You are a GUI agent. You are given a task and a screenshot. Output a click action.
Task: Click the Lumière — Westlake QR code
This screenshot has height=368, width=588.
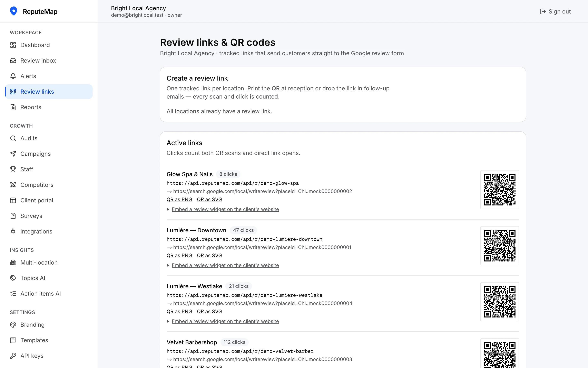point(500,302)
